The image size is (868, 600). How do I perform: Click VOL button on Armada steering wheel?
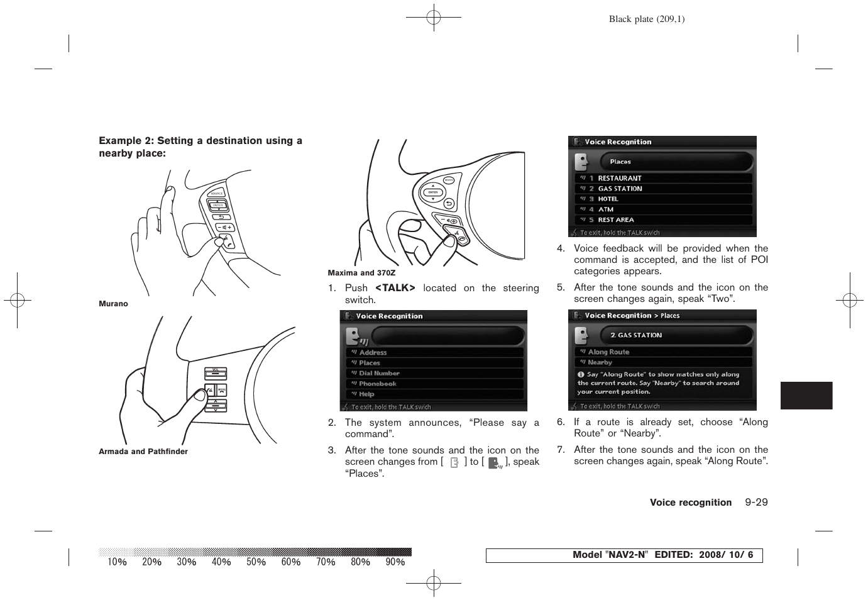pos(216,374)
